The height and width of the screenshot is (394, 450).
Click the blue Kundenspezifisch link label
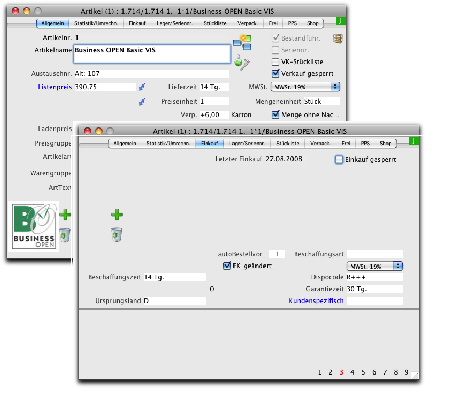[316, 300]
